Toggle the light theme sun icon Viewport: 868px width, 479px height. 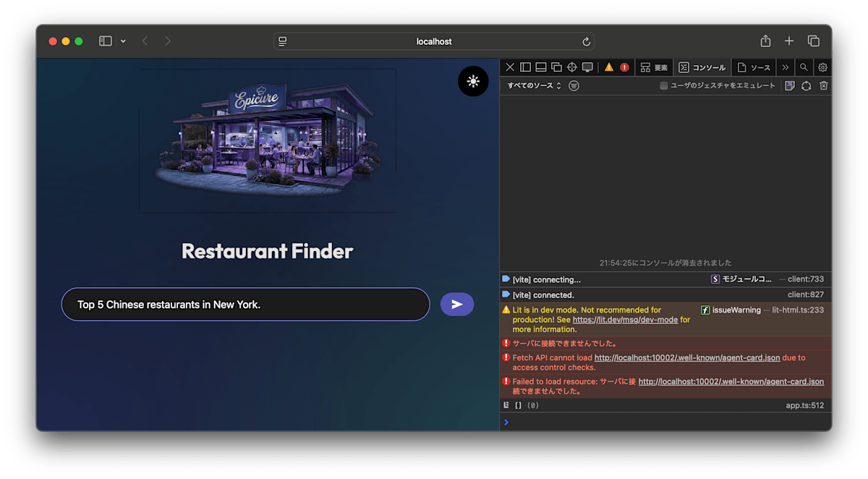473,81
